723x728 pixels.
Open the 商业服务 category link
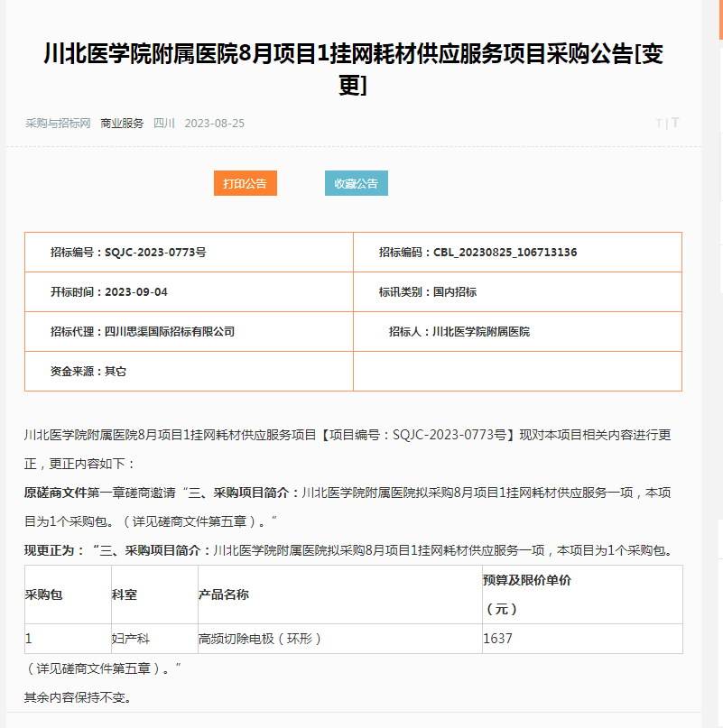122,124
